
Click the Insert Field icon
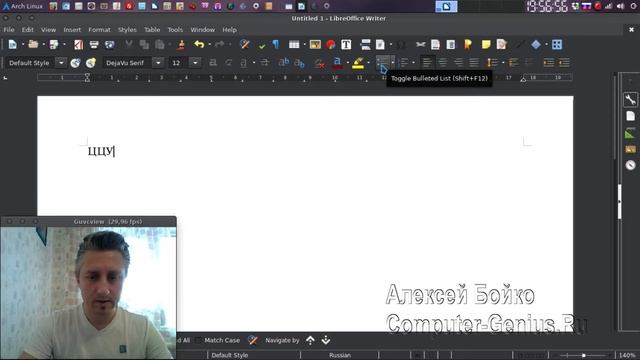380,44
